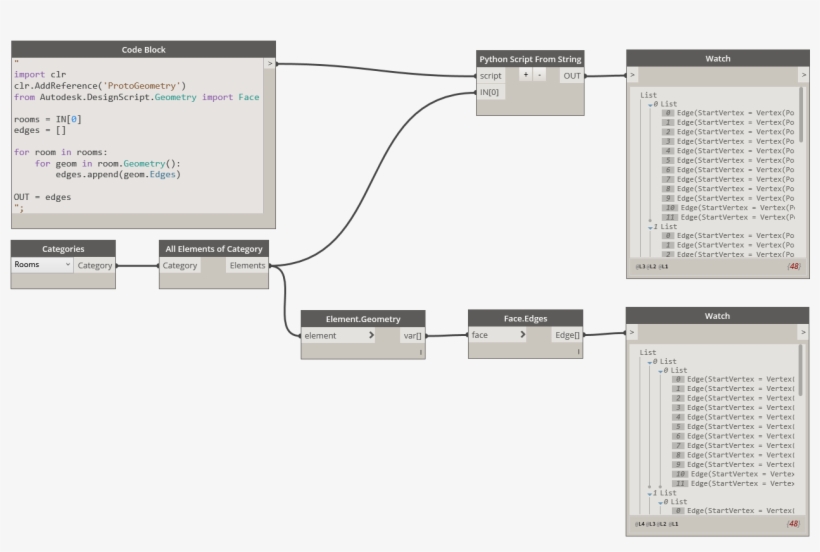
Task: Click the chevron on Element.Geometry element port
Action: click(x=371, y=335)
